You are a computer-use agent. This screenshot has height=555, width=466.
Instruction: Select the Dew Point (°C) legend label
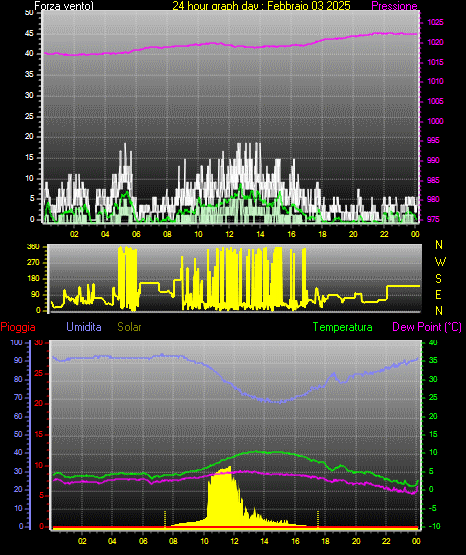coord(427,327)
